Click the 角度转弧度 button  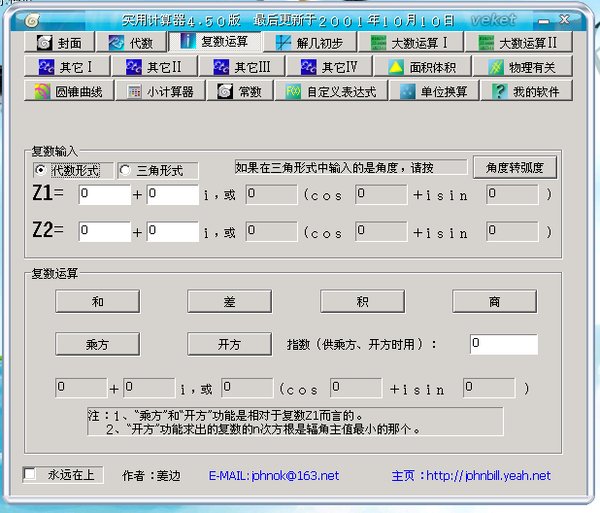(515, 167)
